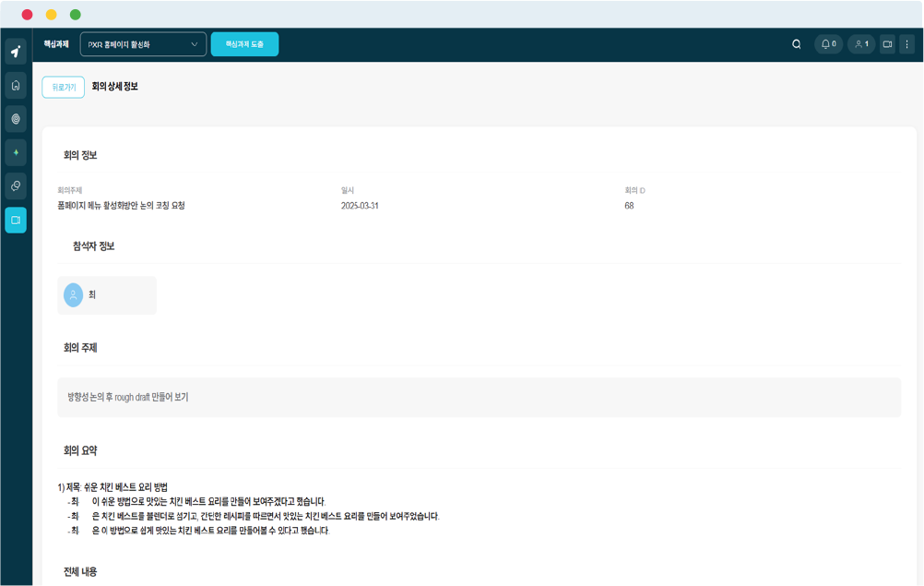The width and height of the screenshot is (924, 586).
Task: Select the highlighted video meeting sidebar icon
Action: 16,220
